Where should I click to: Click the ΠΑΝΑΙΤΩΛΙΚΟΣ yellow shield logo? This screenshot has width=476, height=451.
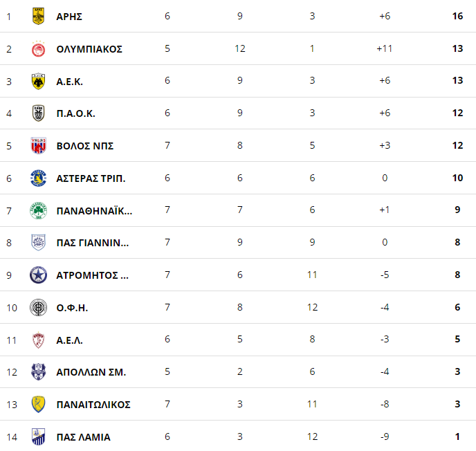[x=38, y=404]
